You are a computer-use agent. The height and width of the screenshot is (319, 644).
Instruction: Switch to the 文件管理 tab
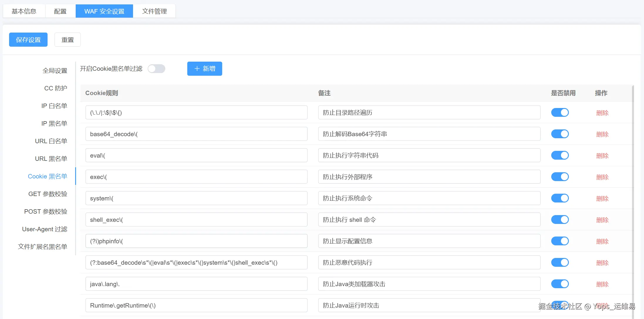click(x=154, y=11)
